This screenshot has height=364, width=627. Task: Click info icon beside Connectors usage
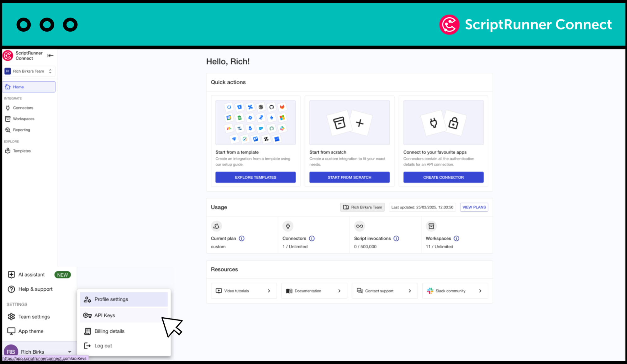(x=312, y=238)
